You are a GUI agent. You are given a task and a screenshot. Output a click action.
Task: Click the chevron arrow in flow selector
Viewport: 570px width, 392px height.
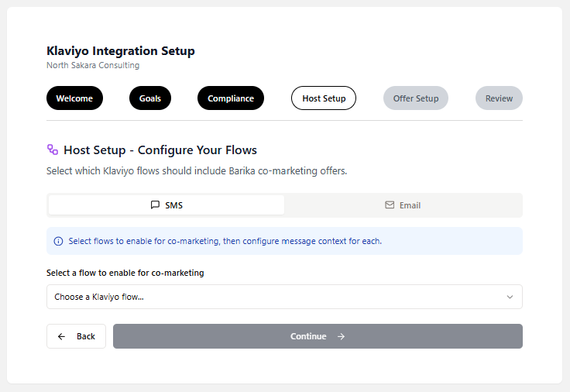click(x=510, y=297)
